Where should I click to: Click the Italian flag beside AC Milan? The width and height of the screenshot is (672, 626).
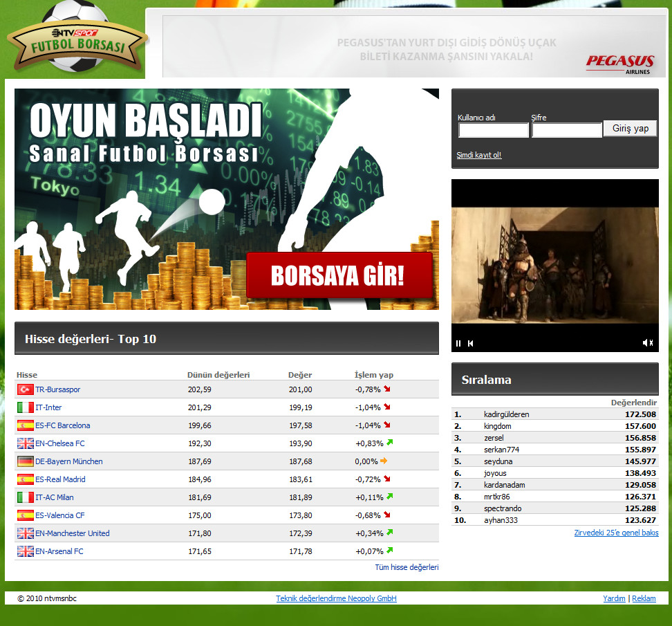tap(26, 497)
